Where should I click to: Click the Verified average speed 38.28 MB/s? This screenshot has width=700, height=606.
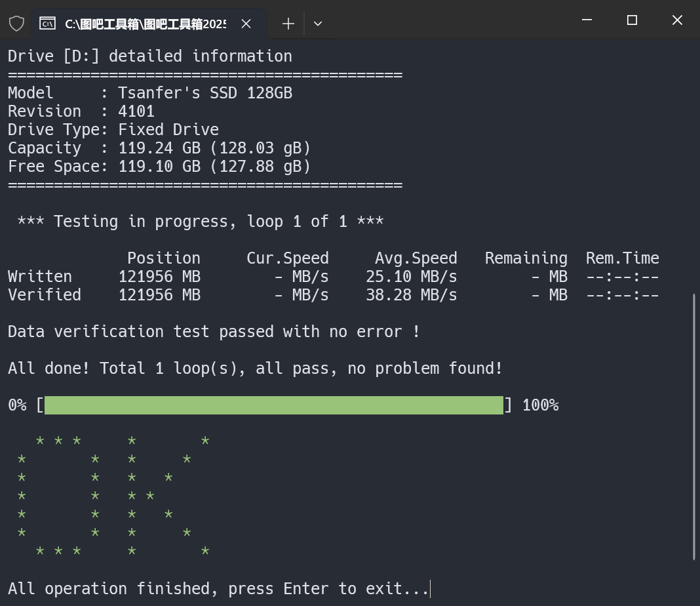pyautogui.click(x=411, y=295)
